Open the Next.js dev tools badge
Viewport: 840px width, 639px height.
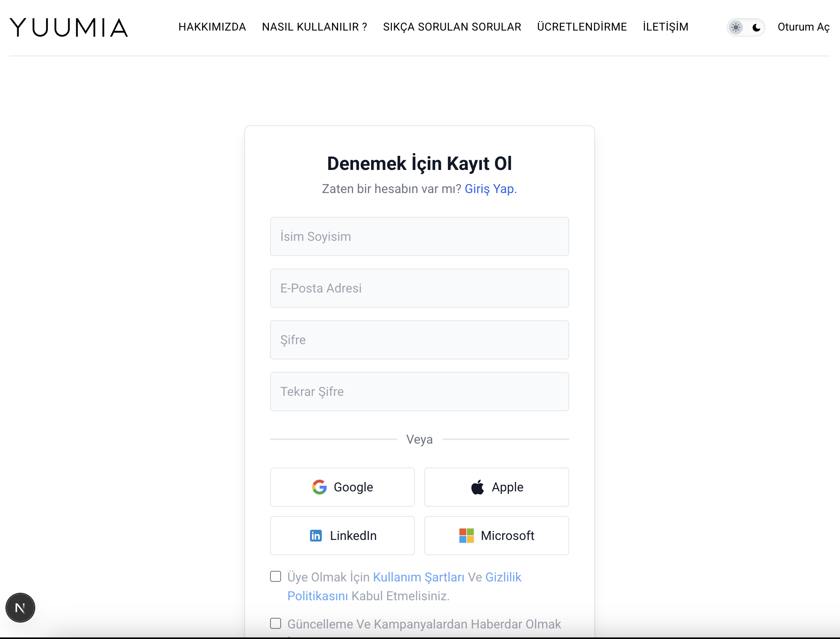pyautogui.click(x=20, y=607)
